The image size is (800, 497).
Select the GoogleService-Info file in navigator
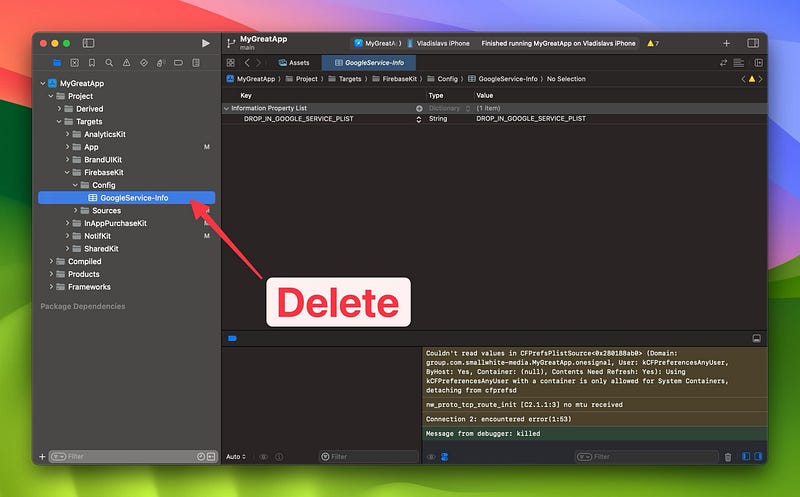point(127,198)
